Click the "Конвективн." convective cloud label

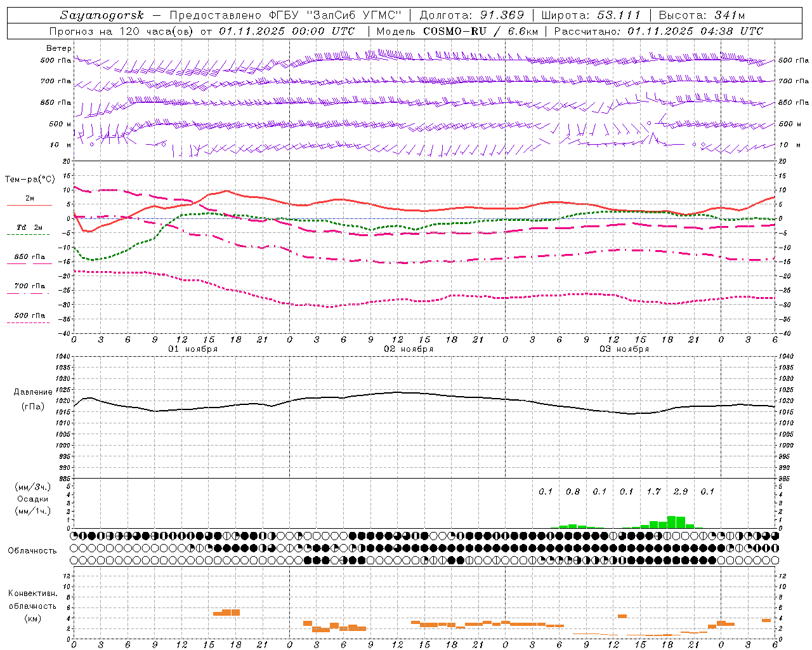[x=33, y=594]
